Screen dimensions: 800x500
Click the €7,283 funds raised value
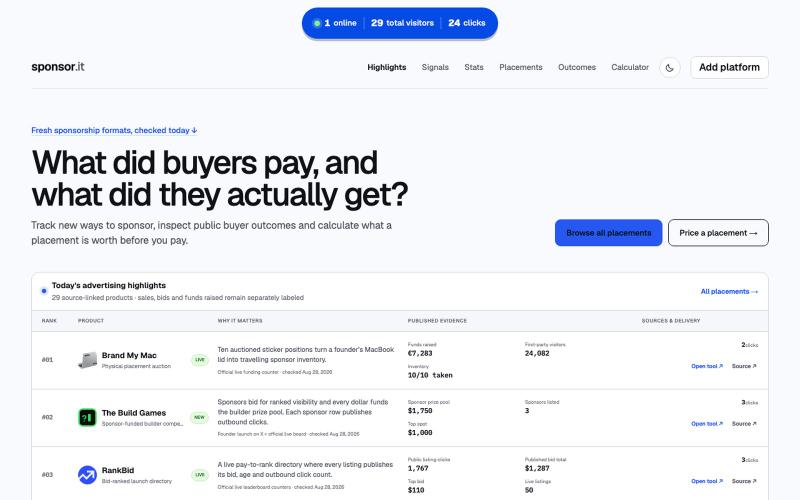click(x=420, y=353)
